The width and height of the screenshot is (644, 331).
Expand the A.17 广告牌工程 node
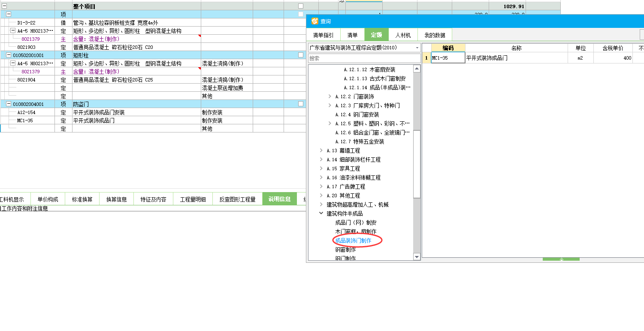pos(321,187)
